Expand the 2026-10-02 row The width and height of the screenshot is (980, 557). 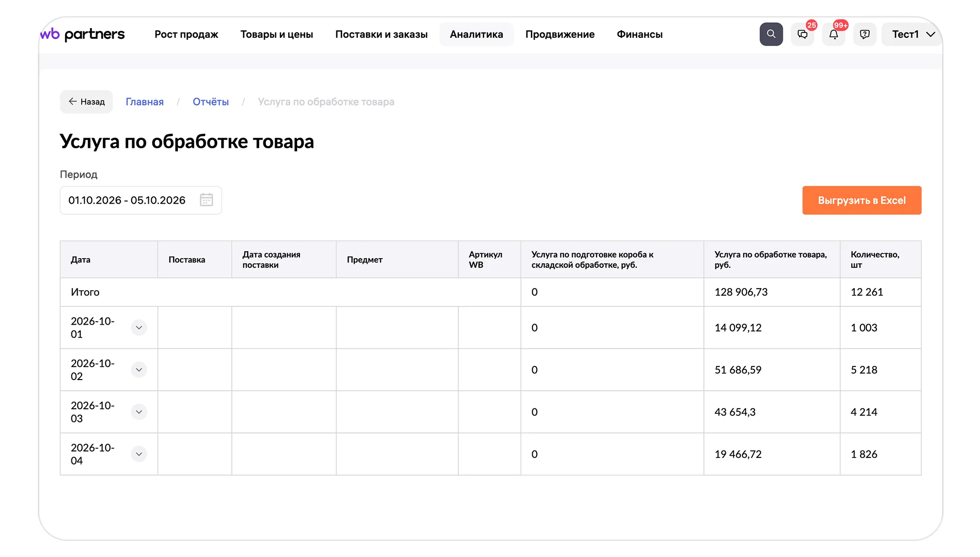[x=139, y=370]
